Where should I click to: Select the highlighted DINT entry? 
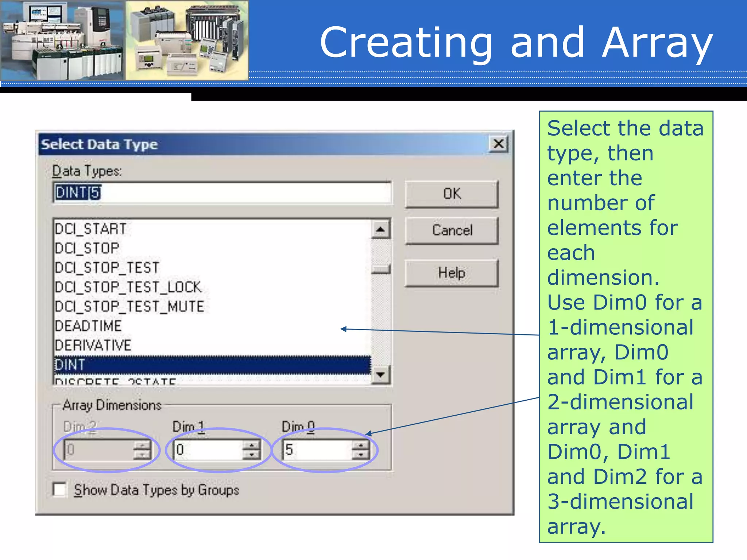click(212, 365)
